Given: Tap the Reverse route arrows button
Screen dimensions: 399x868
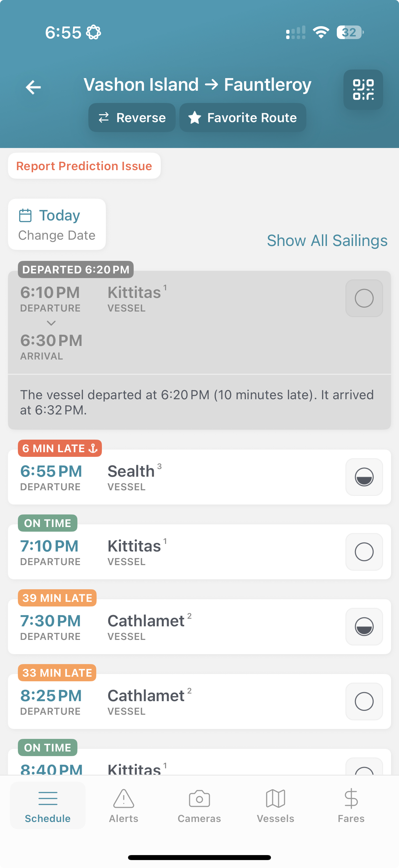Looking at the screenshot, I should (132, 118).
